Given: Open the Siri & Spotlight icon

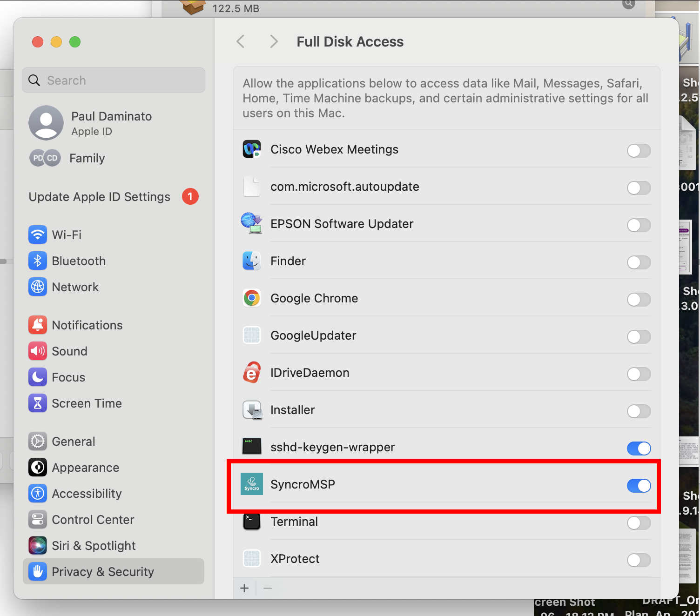Looking at the screenshot, I should coord(38,545).
